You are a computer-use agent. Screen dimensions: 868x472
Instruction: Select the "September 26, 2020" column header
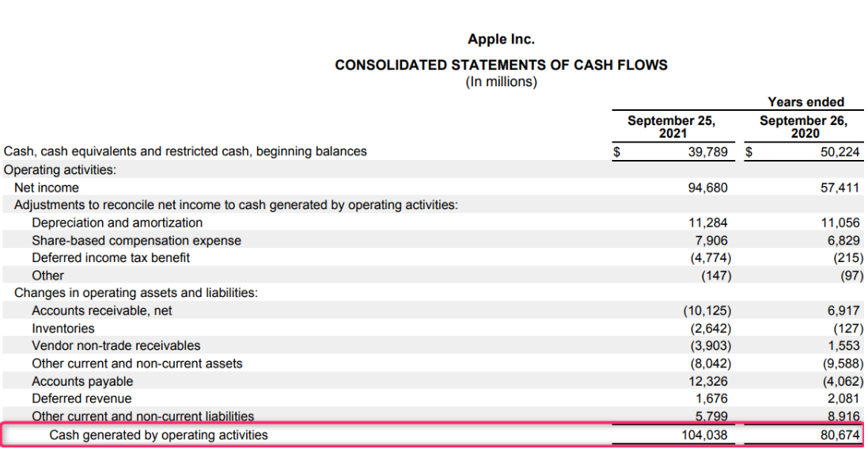(x=804, y=127)
